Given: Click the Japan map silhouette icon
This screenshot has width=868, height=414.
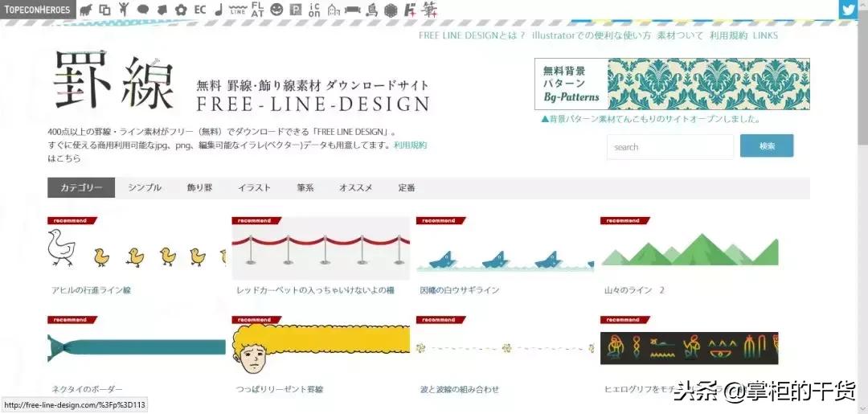Looking at the screenshot, I should (x=162, y=10).
